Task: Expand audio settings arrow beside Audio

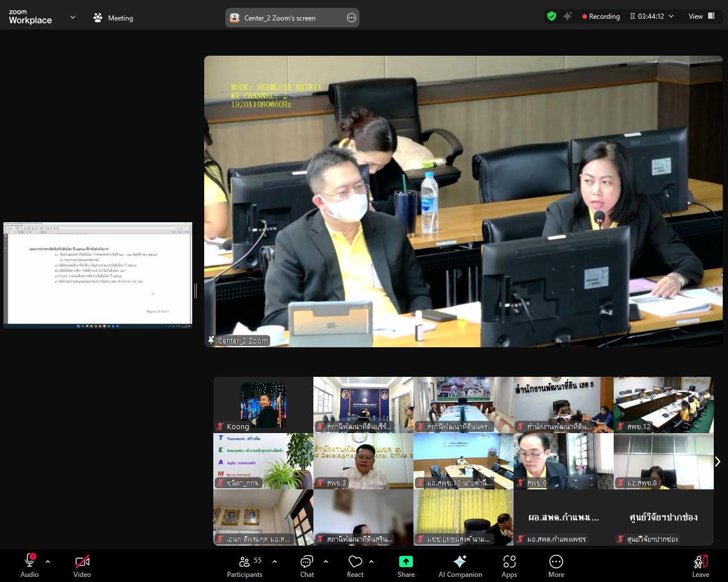Action: click(x=48, y=562)
